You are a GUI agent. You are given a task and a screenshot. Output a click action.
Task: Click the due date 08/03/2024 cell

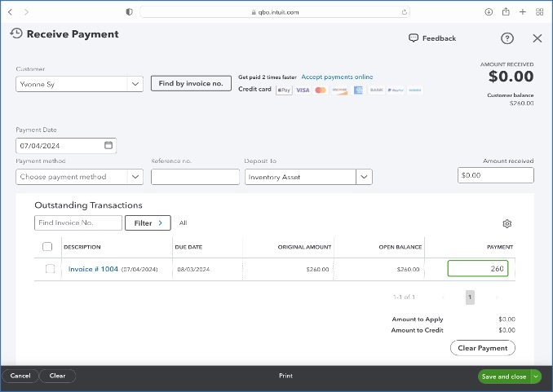pos(193,269)
